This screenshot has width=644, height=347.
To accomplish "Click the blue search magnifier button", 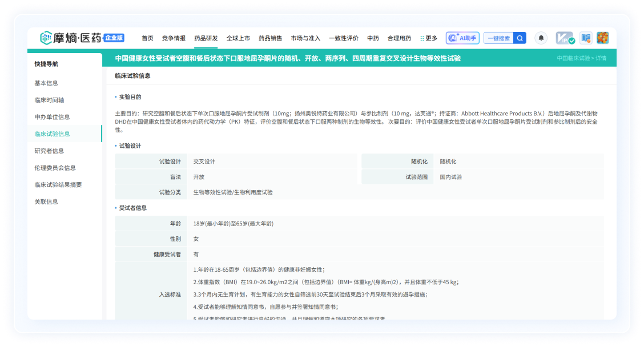I will click(520, 38).
